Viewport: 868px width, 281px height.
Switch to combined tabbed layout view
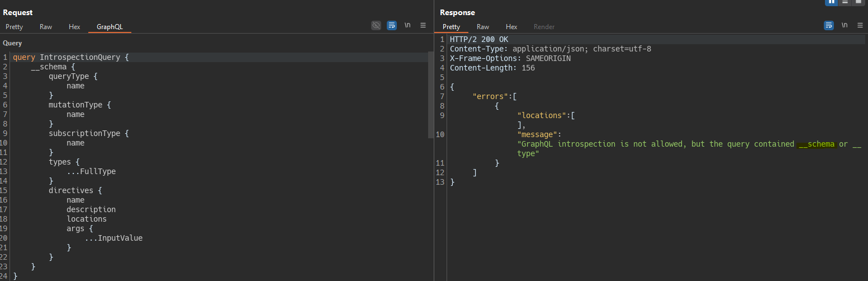pyautogui.click(x=859, y=2)
